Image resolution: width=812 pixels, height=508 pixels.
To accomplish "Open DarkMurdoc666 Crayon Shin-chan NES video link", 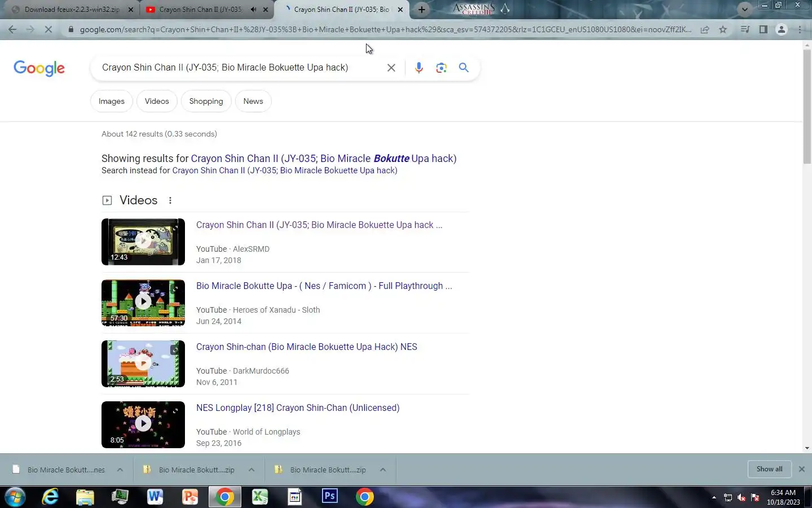I will coord(307,347).
